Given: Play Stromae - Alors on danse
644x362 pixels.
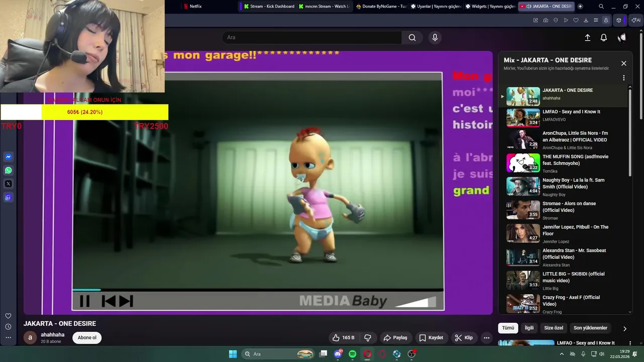Looking at the screenshot, I should [x=563, y=210].
